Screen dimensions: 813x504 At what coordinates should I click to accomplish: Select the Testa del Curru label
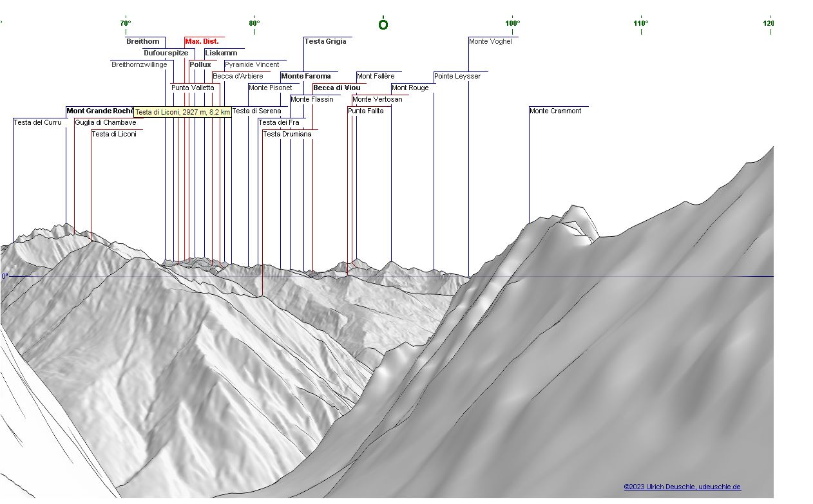[x=37, y=122]
